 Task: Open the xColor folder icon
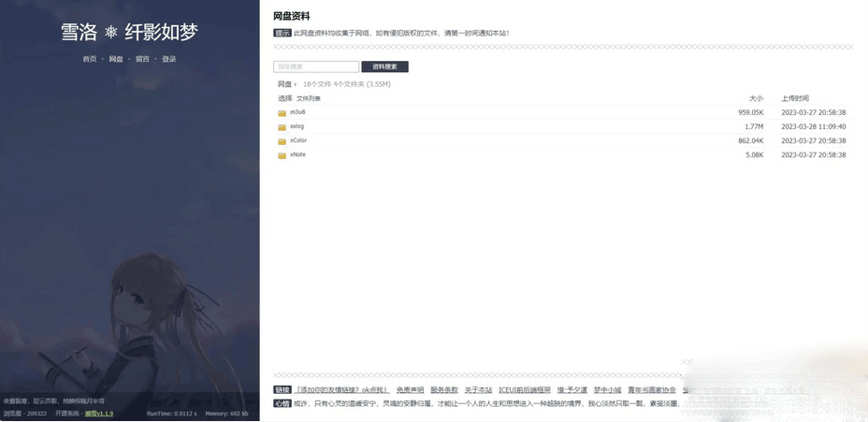point(282,141)
